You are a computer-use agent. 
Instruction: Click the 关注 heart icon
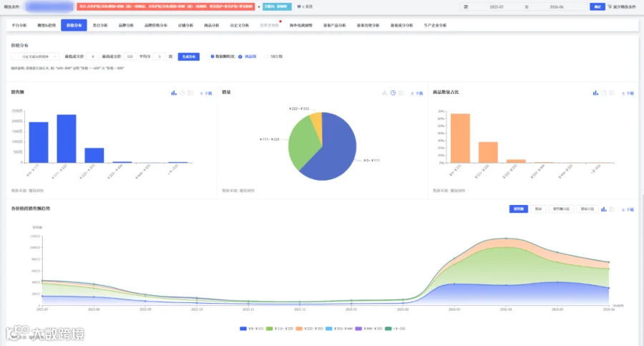pyautogui.click(x=299, y=6)
